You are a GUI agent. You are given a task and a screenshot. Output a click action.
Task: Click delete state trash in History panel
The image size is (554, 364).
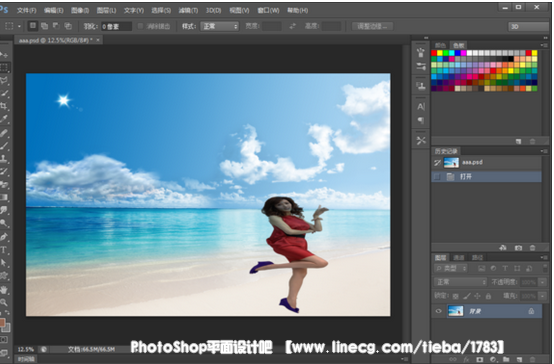tap(532, 248)
